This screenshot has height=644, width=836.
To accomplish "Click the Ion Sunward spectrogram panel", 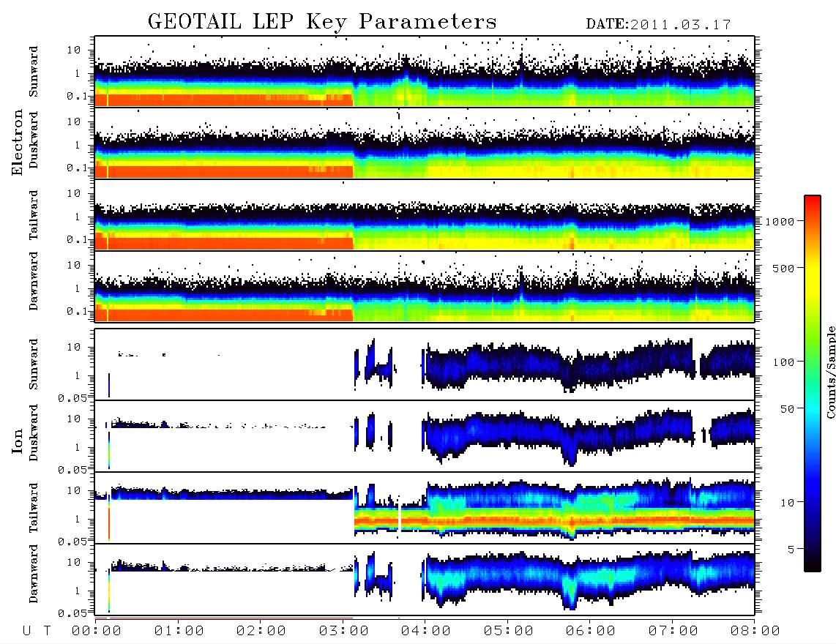I will click(425, 364).
